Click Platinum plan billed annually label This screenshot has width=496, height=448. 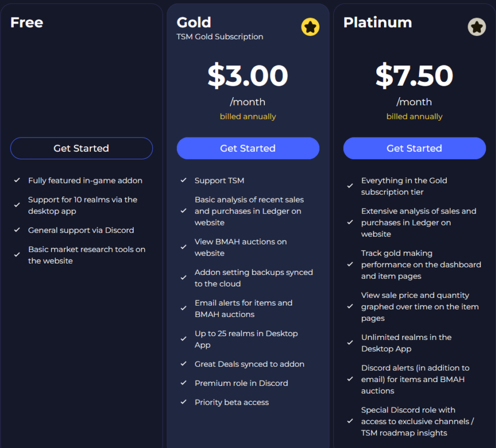(414, 116)
